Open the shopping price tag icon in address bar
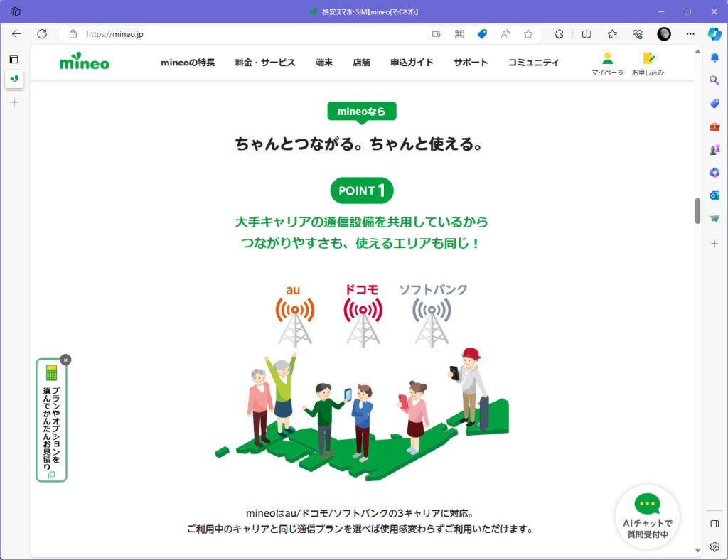The width and height of the screenshot is (728, 560). (x=483, y=34)
